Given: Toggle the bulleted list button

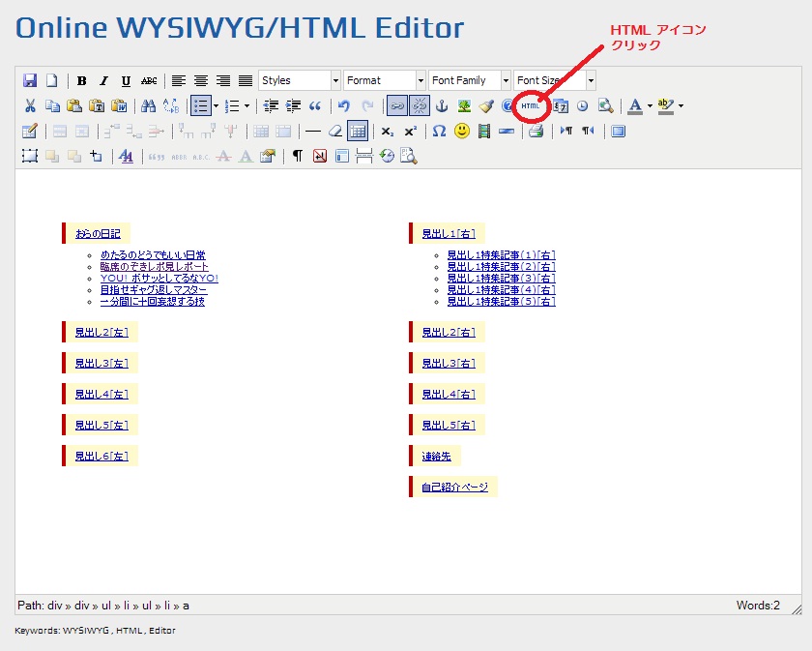Looking at the screenshot, I should click(x=200, y=105).
